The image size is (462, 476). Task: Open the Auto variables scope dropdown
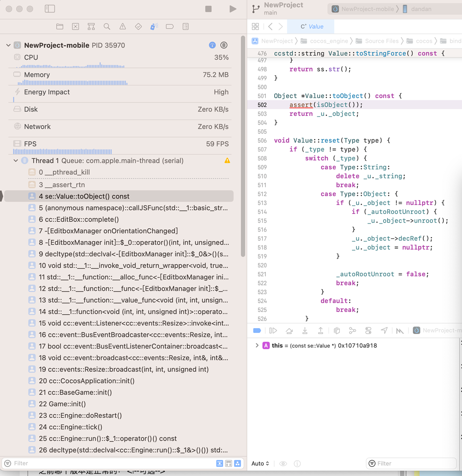[x=260, y=463]
